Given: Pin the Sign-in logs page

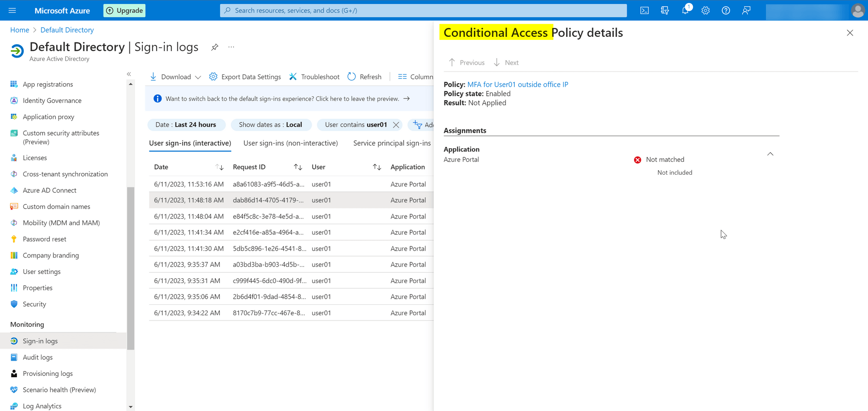Looking at the screenshot, I should point(214,47).
